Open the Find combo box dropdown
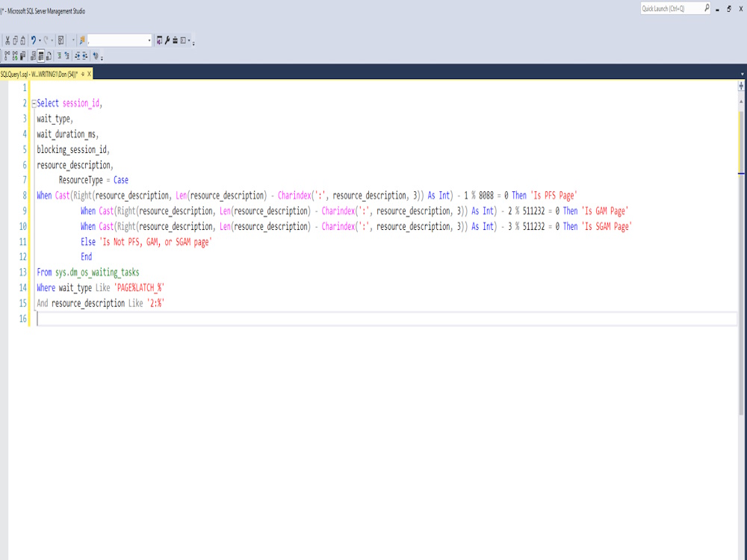This screenshot has height=560, width=747. (149, 40)
